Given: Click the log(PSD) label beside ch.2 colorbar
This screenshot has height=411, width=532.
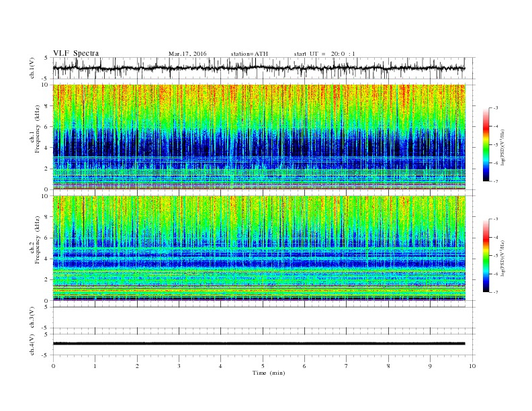Looking at the screenshot, I should [x=502, y=258].
